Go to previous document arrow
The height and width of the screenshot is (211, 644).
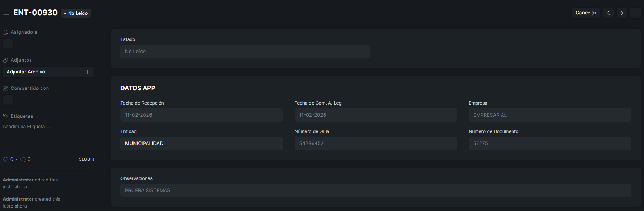coord(608,13)
